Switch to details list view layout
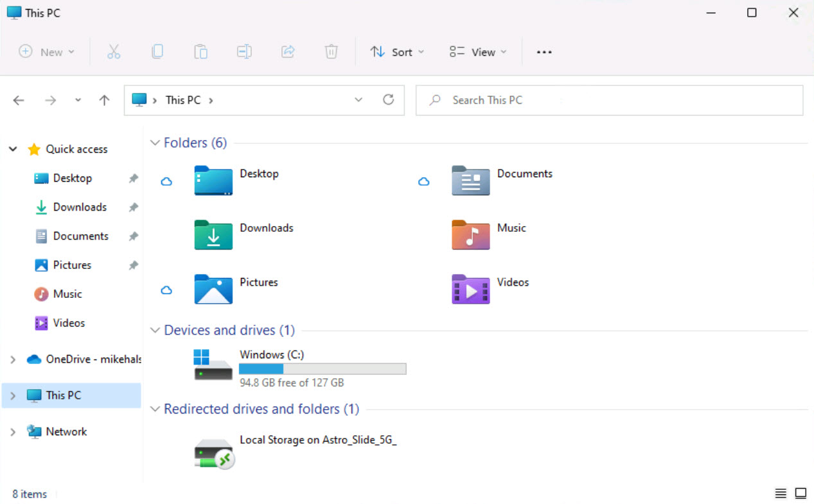The height and width of the screenshot is (504, 814). tap(781, 493)
